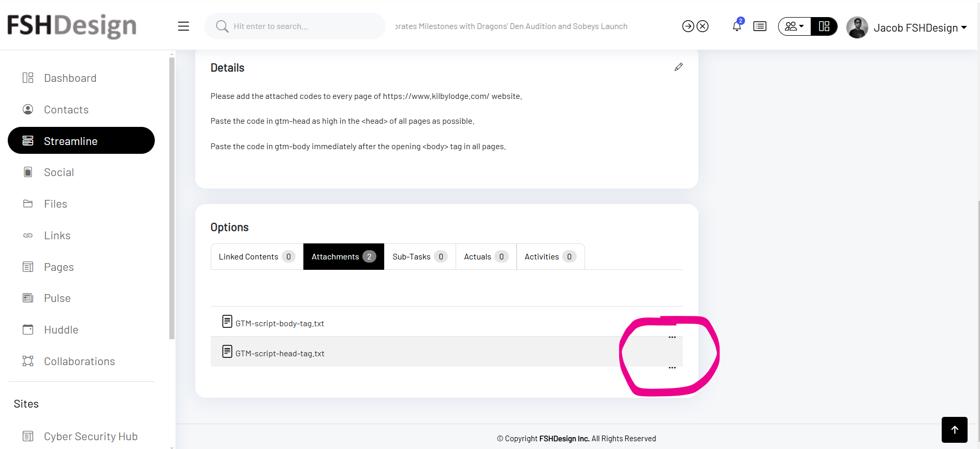
Task: Open the people group dropdown
Action: [794, 26]
